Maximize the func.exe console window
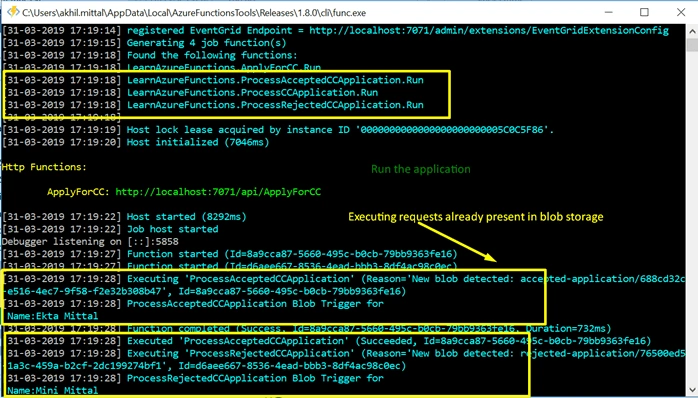The image size is (698, 398). 644,12
